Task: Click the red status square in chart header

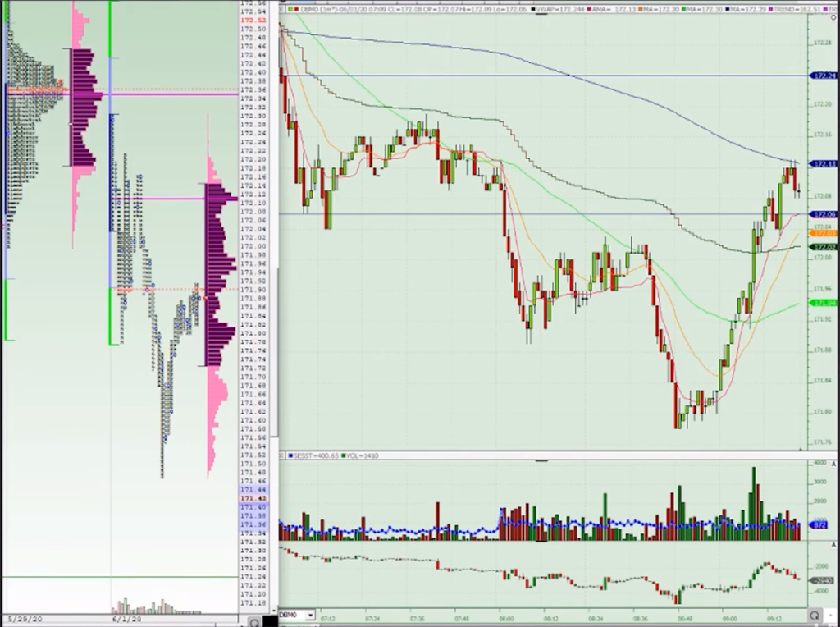Action: tap(292, 9)
